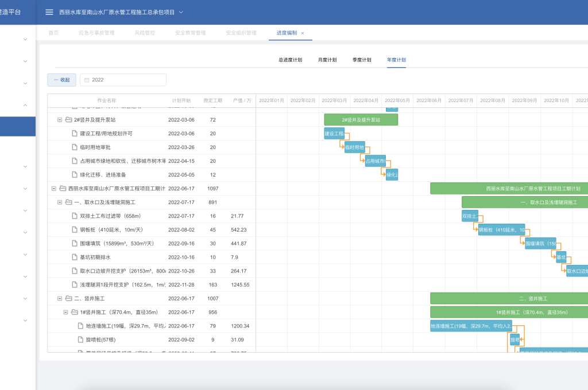Click the file icon beside 绿化迁移、进场准备

[74, 175]
